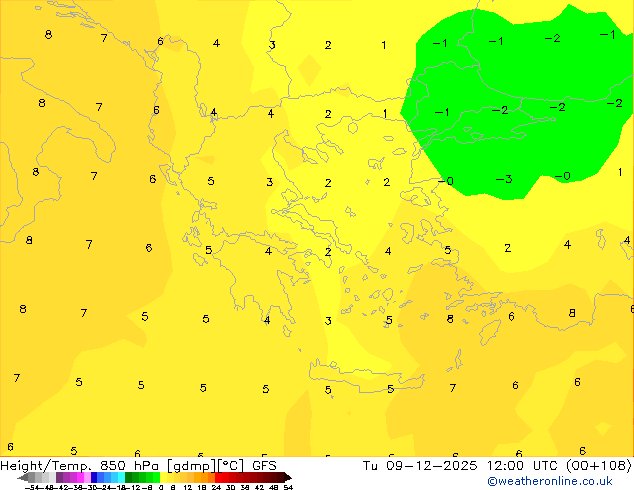The width and height of the screenshot is (634, 490).
Task: Click the '(00+108)' forecast hour text
Action: pos(599,466)
